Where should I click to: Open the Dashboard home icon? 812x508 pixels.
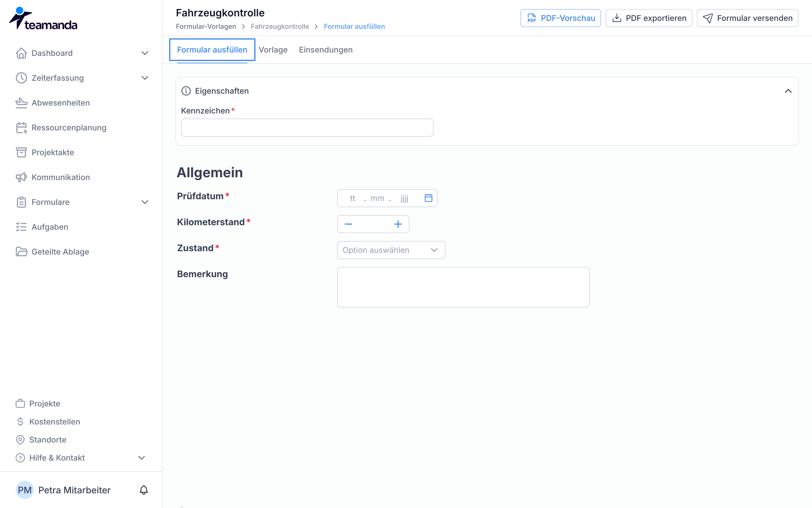pos(21,53)
